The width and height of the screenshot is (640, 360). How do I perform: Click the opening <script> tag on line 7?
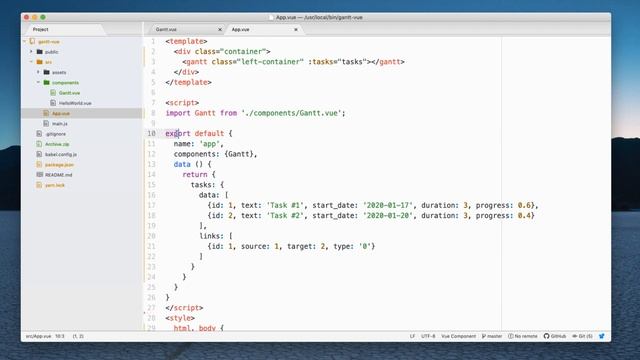tap(182, 103)
